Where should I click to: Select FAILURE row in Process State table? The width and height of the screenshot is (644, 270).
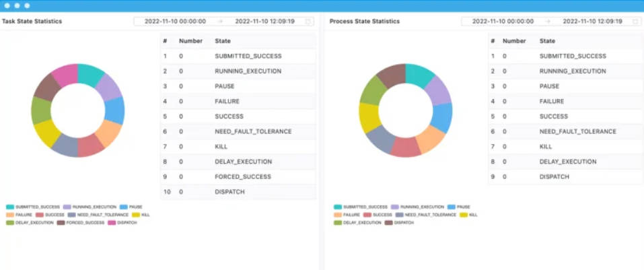pos(566,101)
